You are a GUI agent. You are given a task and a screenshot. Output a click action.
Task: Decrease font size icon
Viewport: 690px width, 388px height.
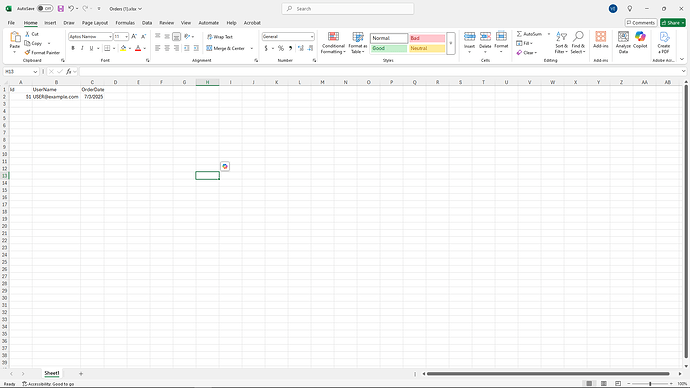pyautogui.click(x=143, y=37)
